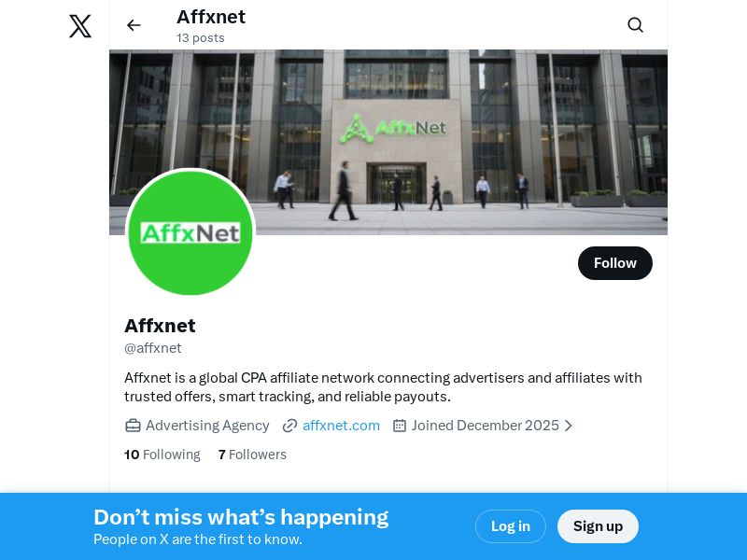
Task: Open the 7 Followers list
Action: 252,455
